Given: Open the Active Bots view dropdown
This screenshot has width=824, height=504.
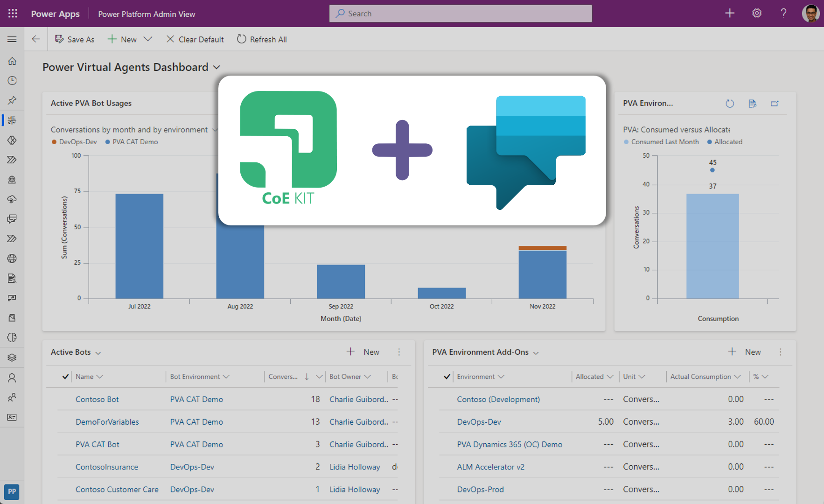Looking at the screenshot, I should pos(98,353).
